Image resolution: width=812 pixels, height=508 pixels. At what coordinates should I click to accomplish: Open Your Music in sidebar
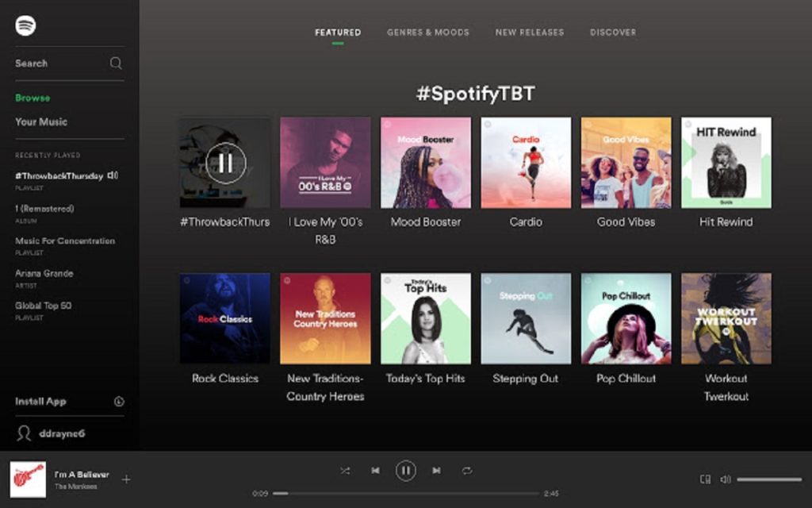tap(41, 122)
